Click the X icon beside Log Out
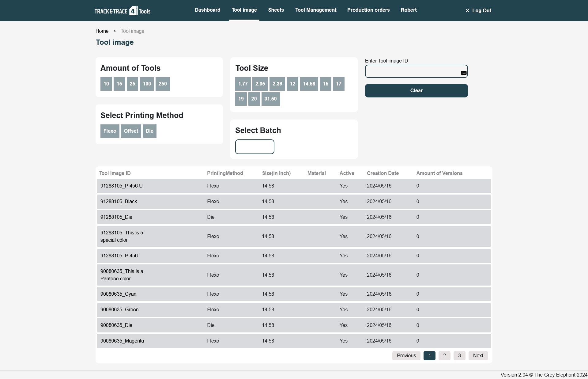This screenshot has width=588, height=379. pyautogui.click(x=467, y=11)
